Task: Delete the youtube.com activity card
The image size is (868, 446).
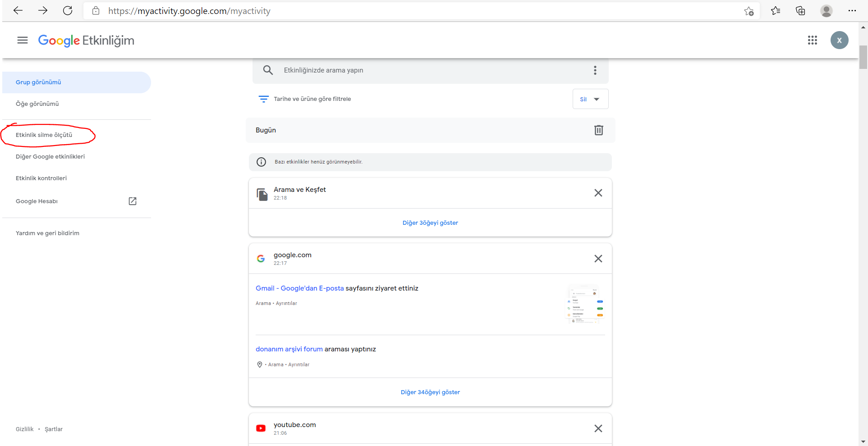Action: (598, 428)
